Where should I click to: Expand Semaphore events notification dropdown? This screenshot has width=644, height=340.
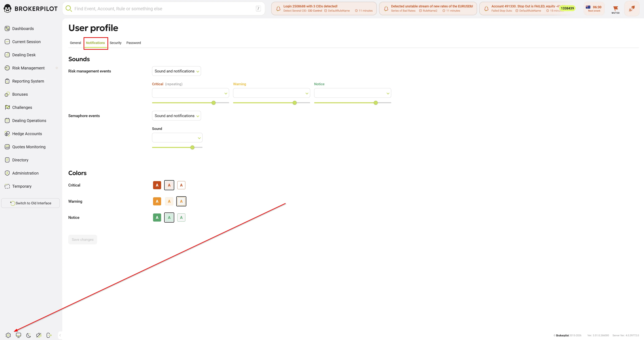click(x=176, y=116)
